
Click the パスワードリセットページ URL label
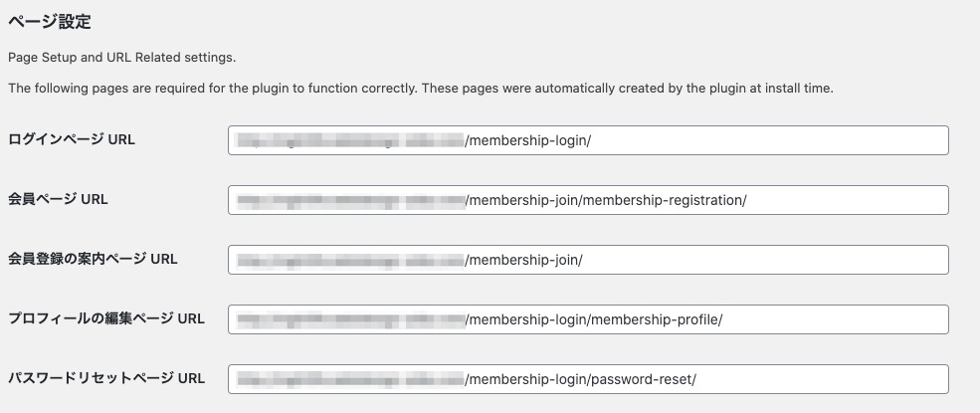point(106,378)
